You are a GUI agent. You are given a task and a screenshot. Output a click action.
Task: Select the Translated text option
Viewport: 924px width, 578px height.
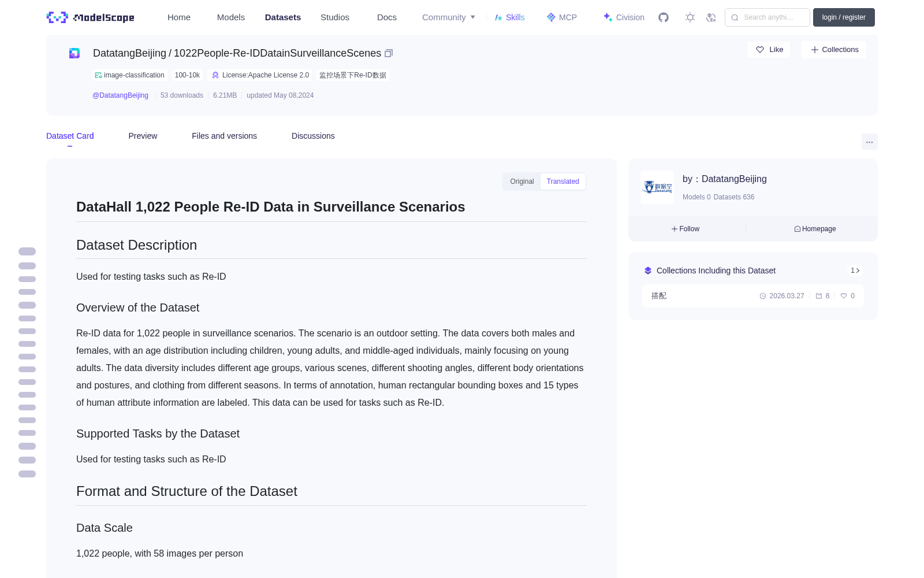click(x=563, y=181)
